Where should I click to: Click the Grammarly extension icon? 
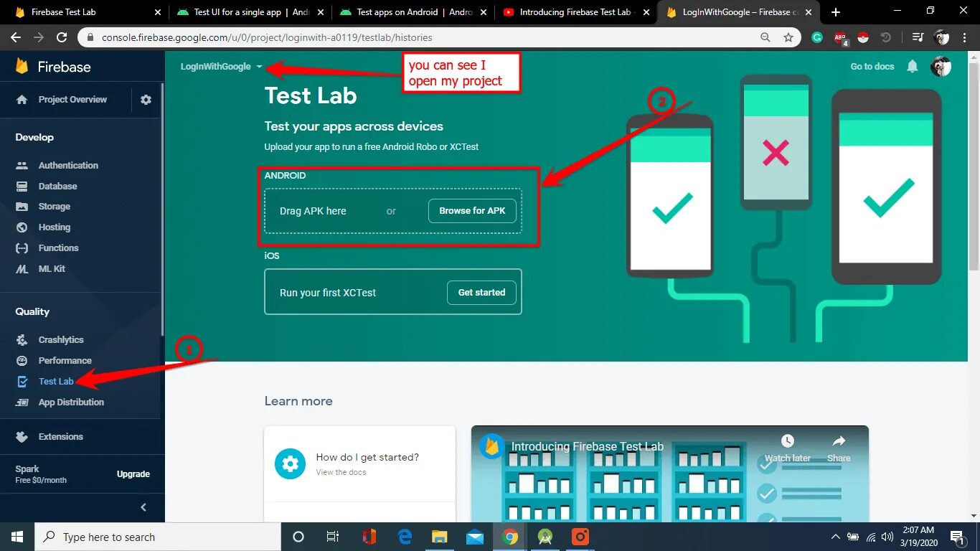[x=817, y=37]
